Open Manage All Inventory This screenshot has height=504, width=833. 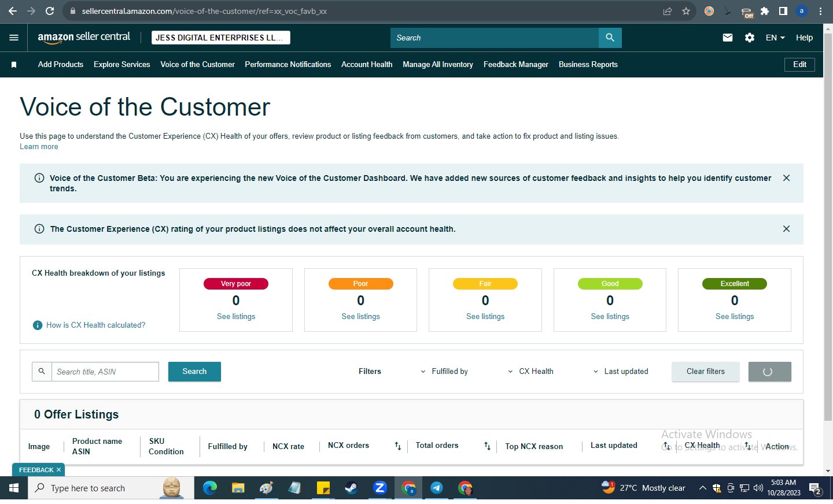438,65
